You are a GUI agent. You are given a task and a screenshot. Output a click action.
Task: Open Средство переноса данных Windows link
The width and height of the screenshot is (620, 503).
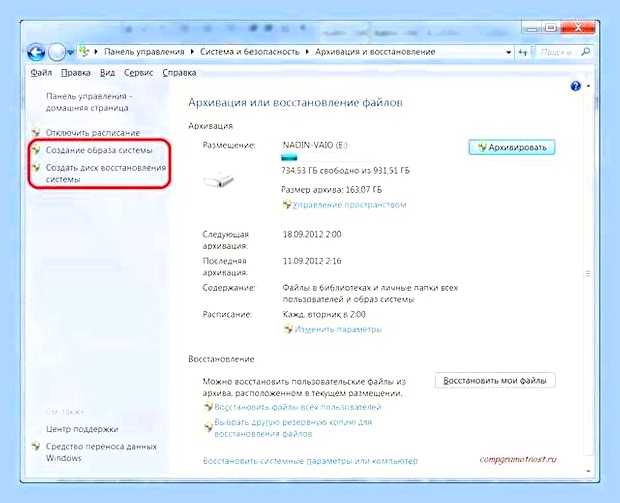pyautogui.click(x=101, y=452)
